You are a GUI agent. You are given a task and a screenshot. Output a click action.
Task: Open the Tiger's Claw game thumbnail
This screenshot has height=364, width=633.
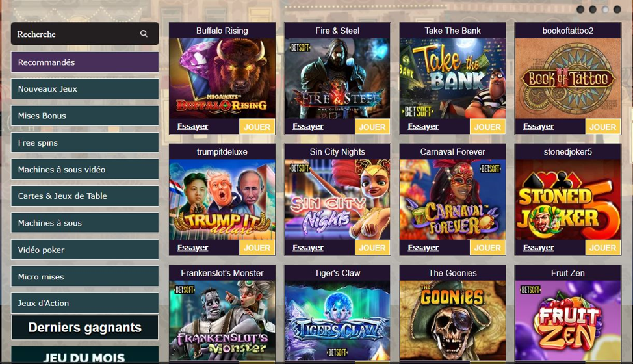pyautogui.click(x=337, y=320)
